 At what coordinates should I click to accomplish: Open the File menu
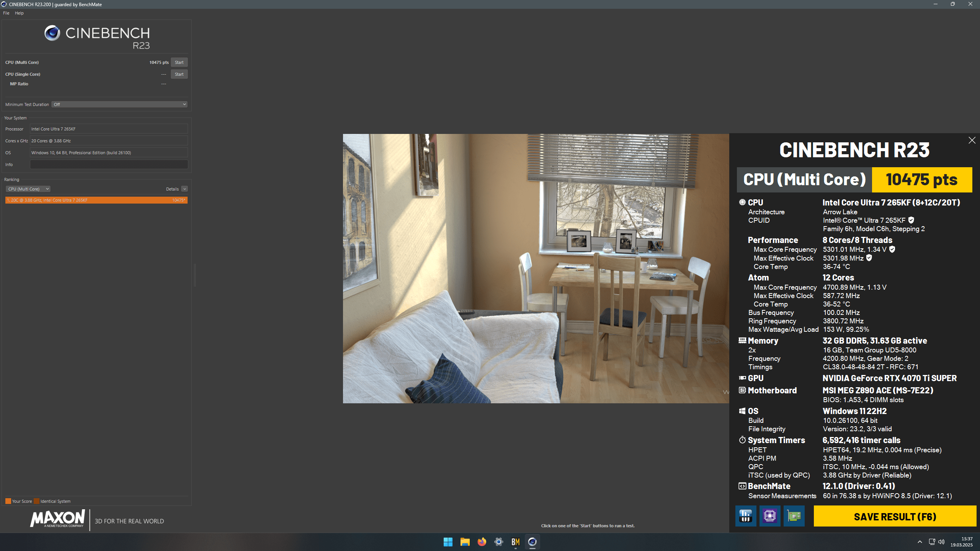pos(6,13)
